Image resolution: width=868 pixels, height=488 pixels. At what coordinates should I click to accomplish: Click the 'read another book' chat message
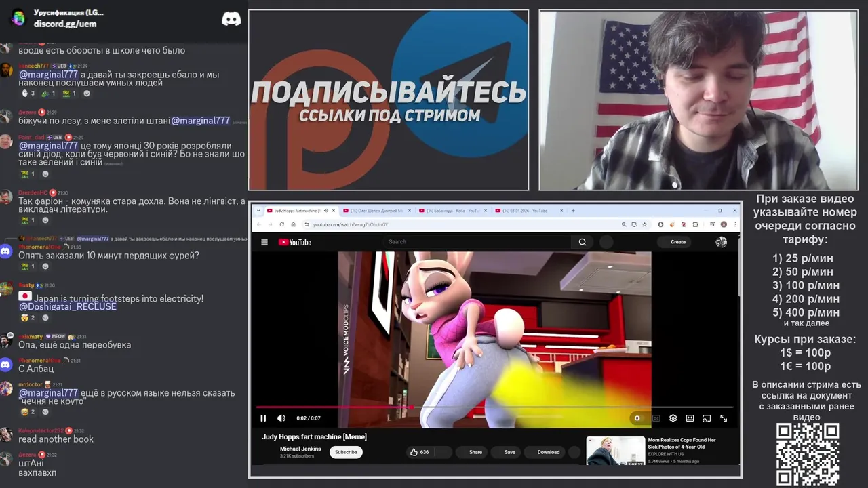(x=56, y=439)
